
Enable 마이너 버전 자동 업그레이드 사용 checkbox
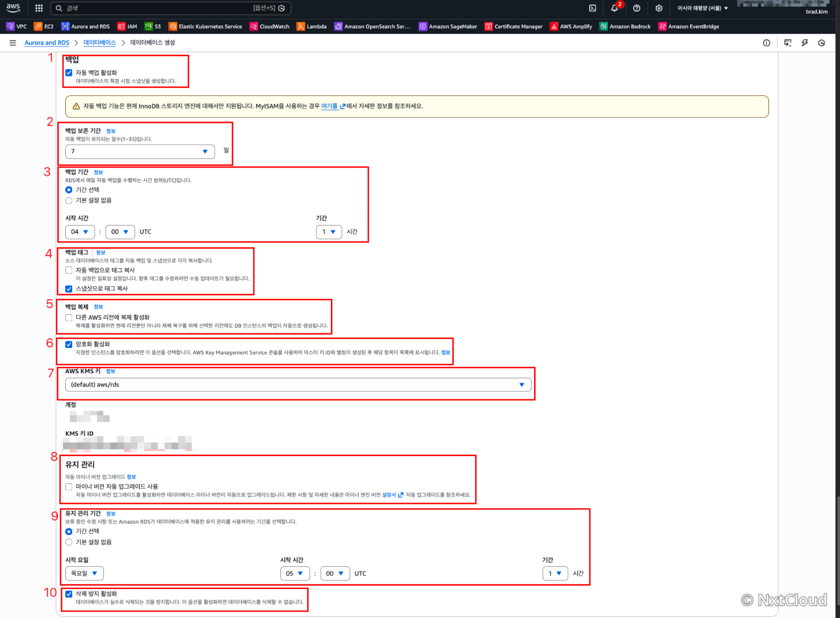(69, 487)
